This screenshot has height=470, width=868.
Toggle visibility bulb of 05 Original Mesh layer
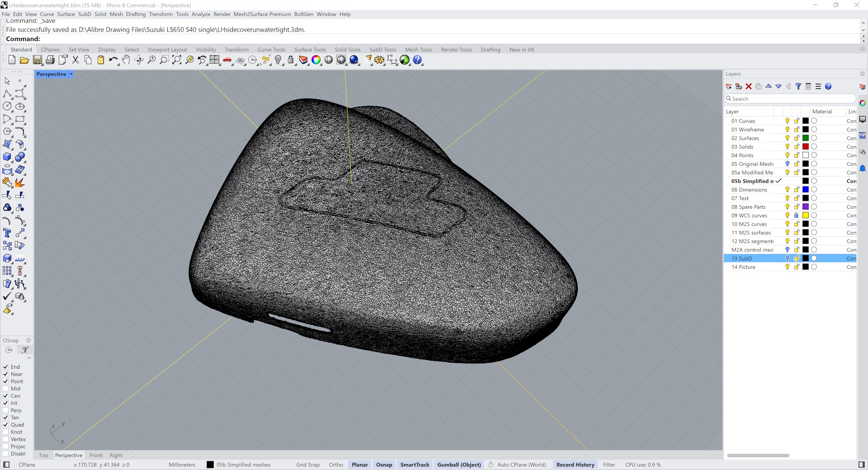click(788, 164)
